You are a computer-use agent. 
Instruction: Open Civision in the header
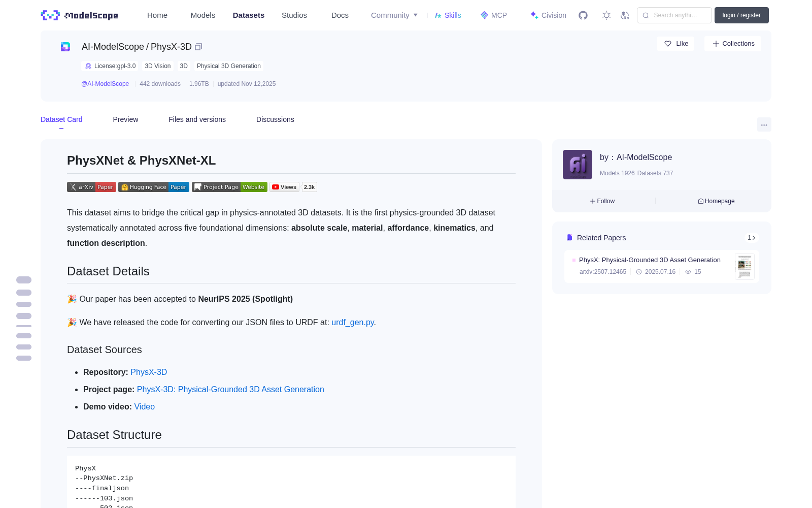(x=548, y=15)
